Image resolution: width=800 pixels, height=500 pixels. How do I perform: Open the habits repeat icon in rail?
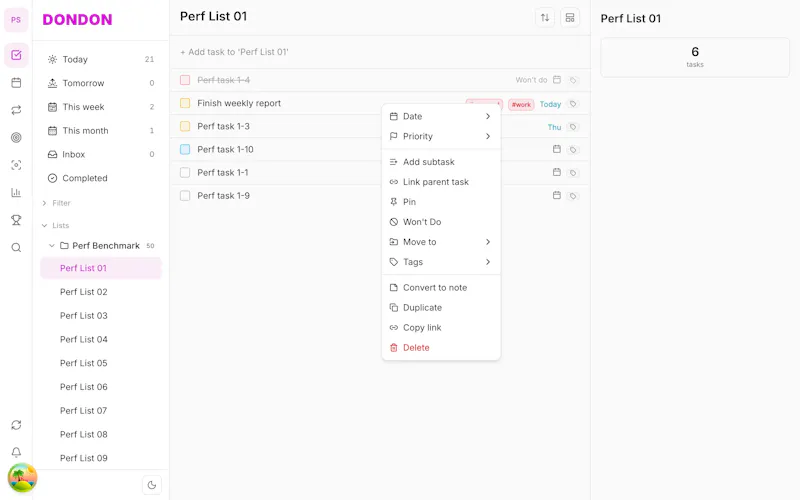point(16,110)
